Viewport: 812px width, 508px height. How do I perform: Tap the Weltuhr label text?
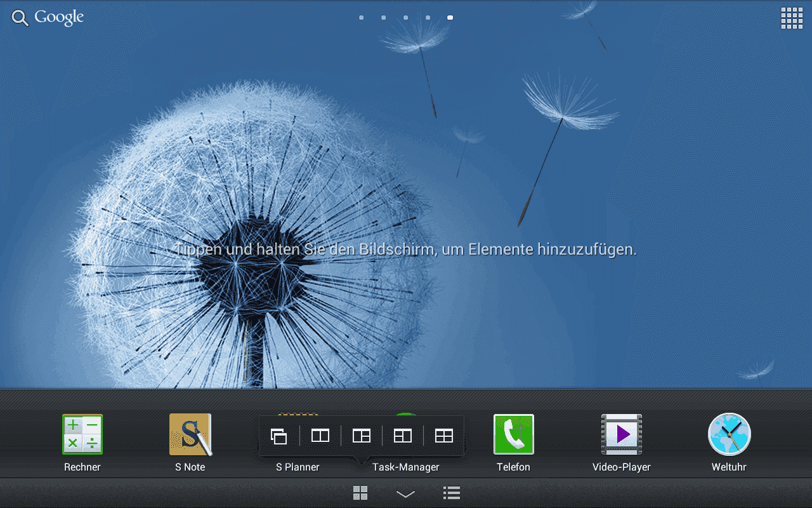[729, 467]
